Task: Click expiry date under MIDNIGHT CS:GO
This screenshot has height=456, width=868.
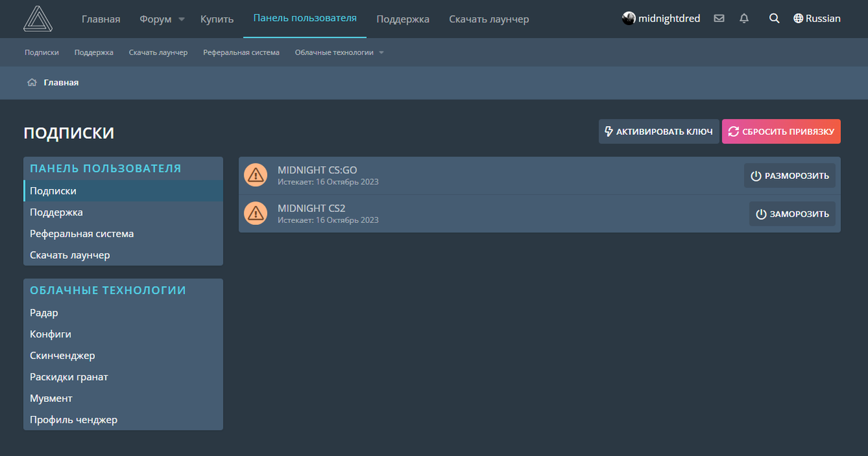Action: pyautogui.click(x=328, y=182)
